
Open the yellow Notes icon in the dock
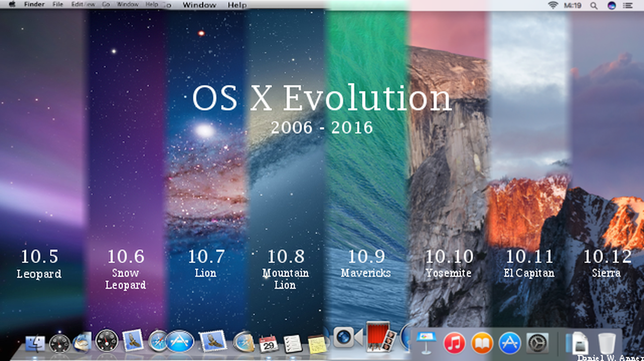(x=316, y=344)
